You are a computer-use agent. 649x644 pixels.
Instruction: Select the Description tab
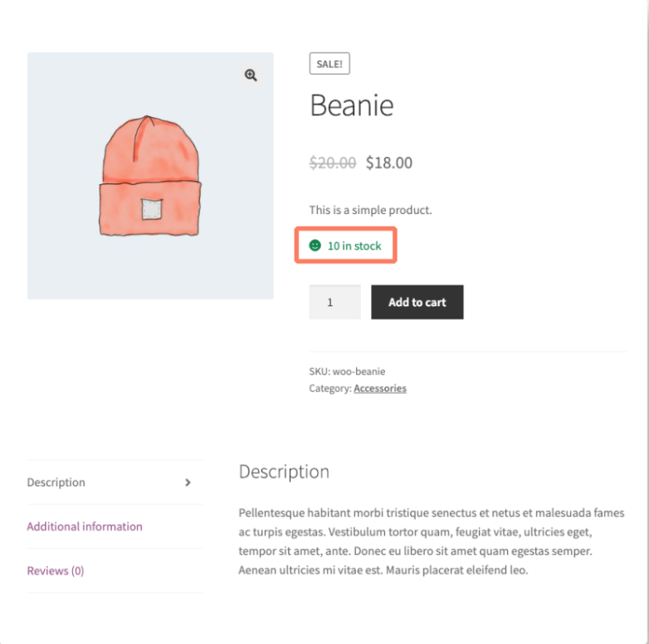click(56, 482)
